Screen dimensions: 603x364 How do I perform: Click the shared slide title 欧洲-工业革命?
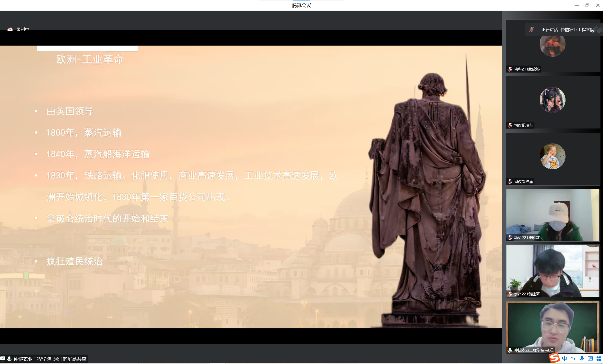click(90, 59)
